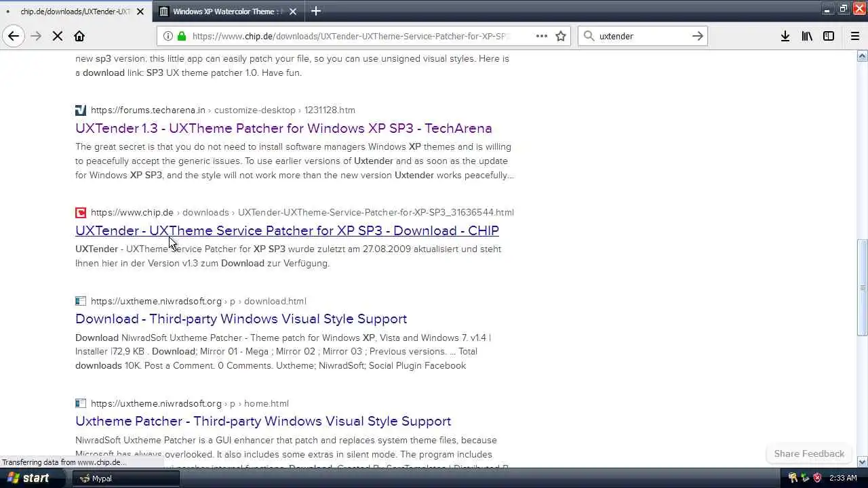Viewport: 868px width, 488px height.
Task: Stop loading the chip.de page
Action: 58,36
